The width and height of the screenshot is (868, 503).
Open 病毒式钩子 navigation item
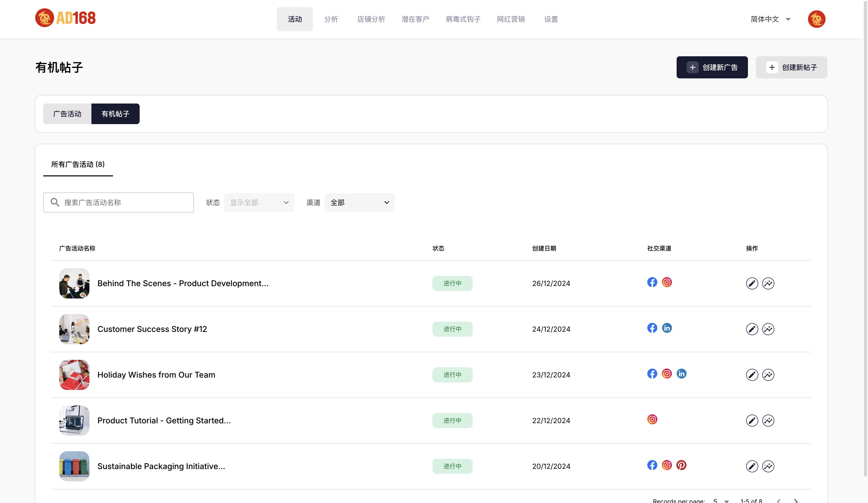[x=463, y=19]
